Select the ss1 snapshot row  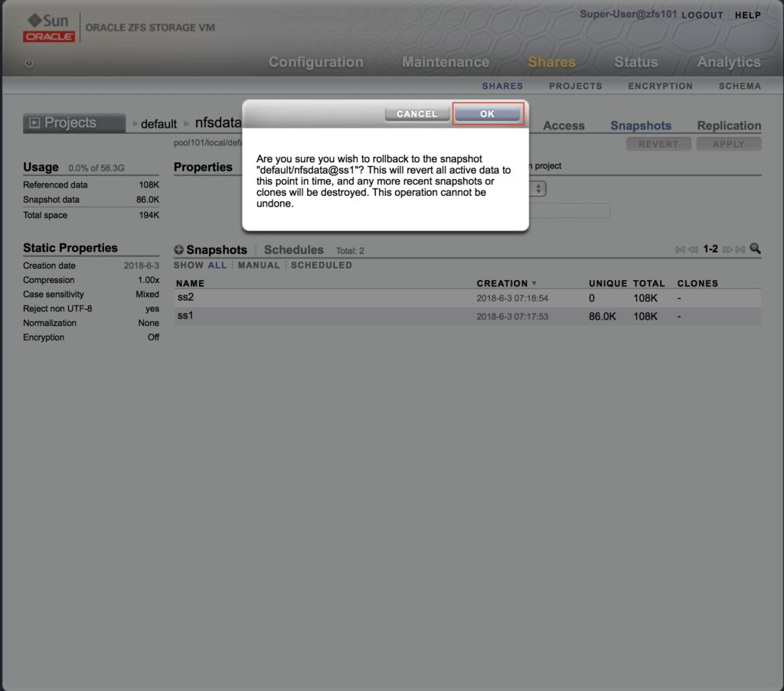tap(468, 316)
